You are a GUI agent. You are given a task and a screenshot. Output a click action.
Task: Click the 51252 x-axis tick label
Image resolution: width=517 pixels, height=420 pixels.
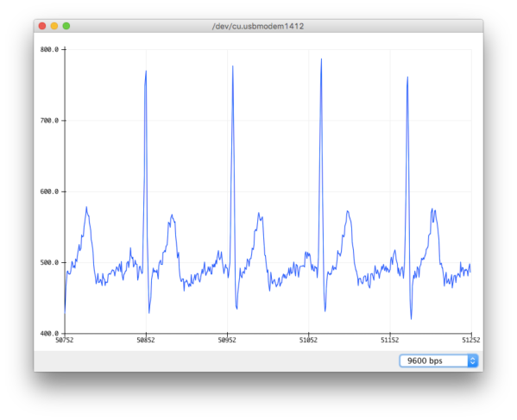point(471,341)
